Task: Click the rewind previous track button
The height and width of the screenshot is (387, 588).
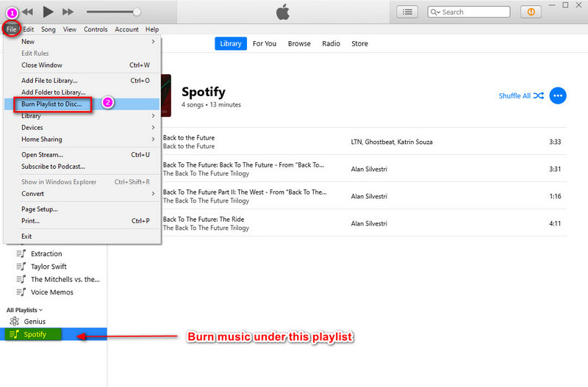Action: click(27, 12)
